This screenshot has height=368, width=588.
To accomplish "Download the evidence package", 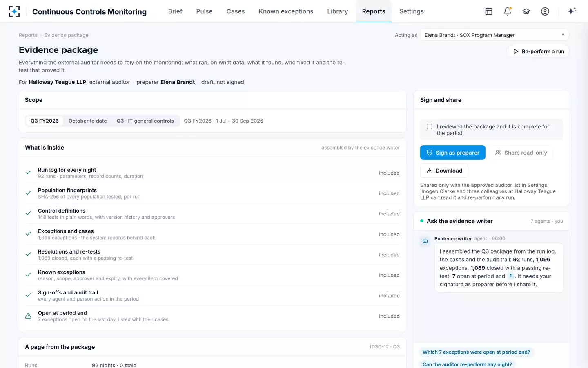I will (444, 171).
